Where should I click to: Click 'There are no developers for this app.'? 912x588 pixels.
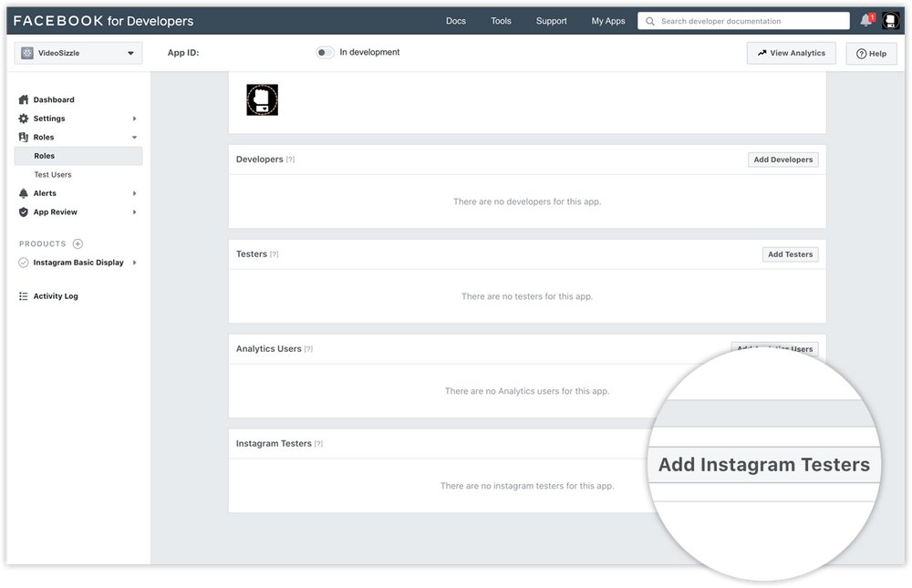527,201
